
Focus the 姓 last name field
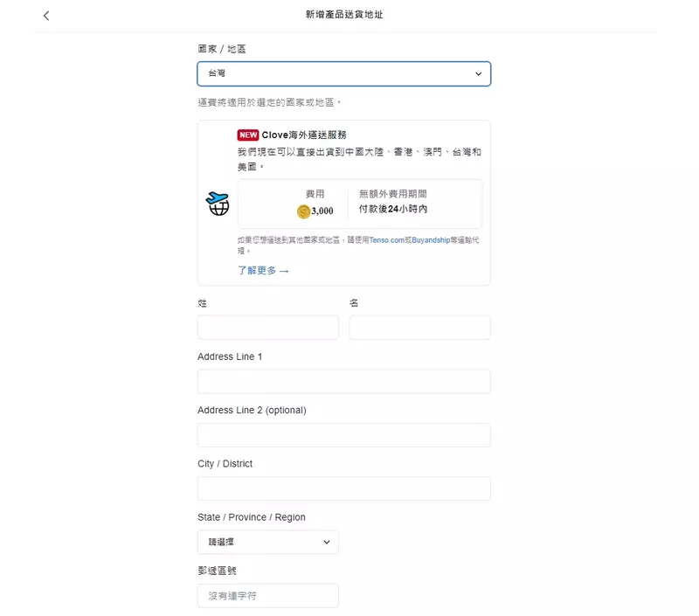tap(267, 328)
